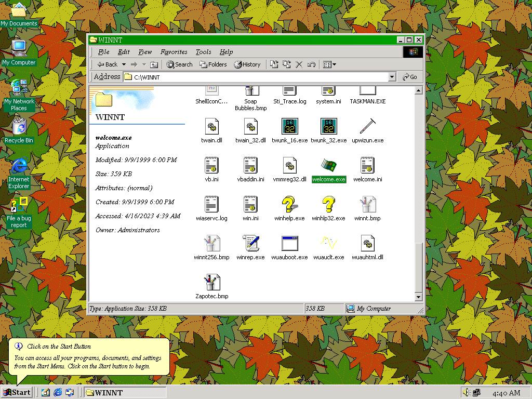
Task: Select the vmmreg32.dll file icon
Action: pos(290,166)
